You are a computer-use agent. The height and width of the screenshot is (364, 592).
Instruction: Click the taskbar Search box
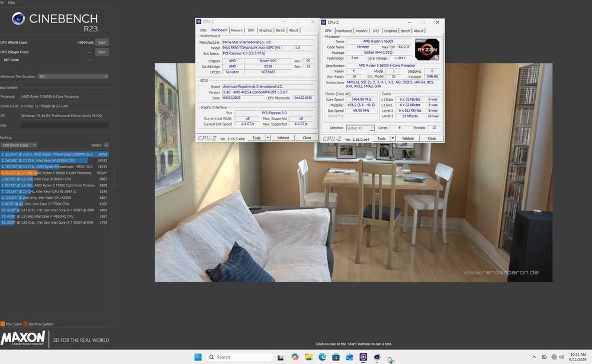point(240,357)
